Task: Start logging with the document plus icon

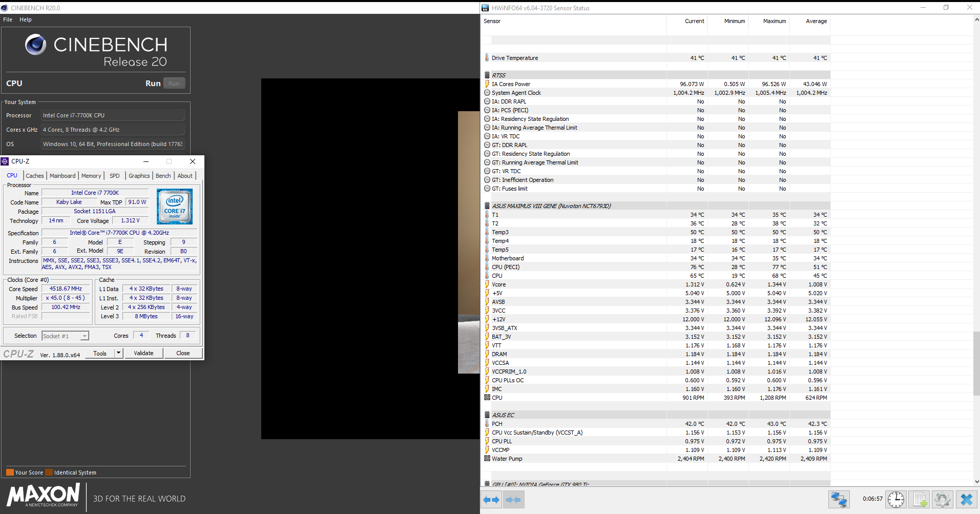Action: coord(920,499)
